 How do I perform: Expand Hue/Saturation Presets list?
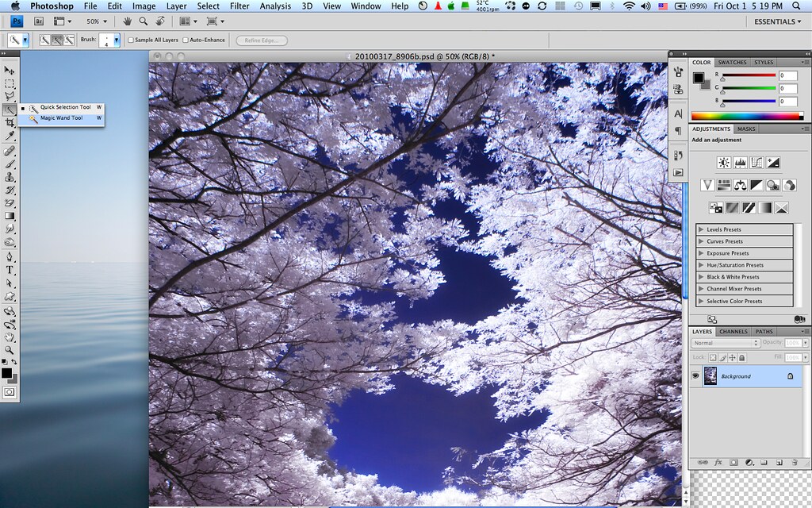click(701, 265)
